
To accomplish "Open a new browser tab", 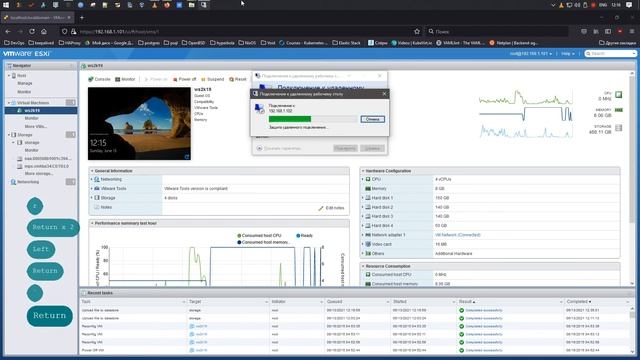I will pyautogui.click(x=82, y=18).
